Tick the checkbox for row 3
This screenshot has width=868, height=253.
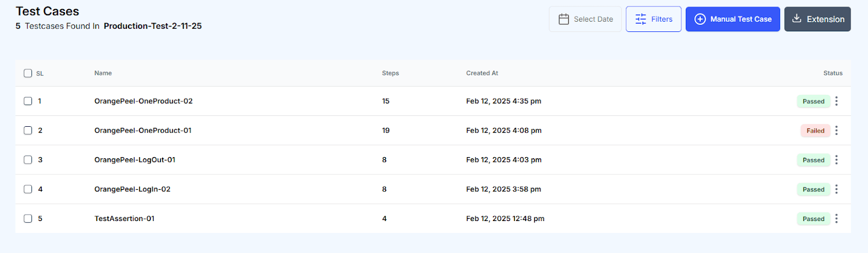(x=28, y=160)
